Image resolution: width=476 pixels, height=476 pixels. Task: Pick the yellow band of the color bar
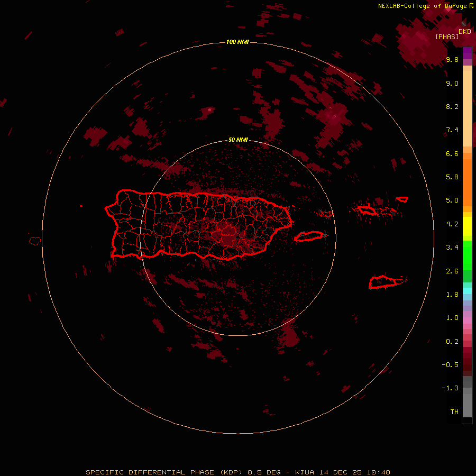467,226
